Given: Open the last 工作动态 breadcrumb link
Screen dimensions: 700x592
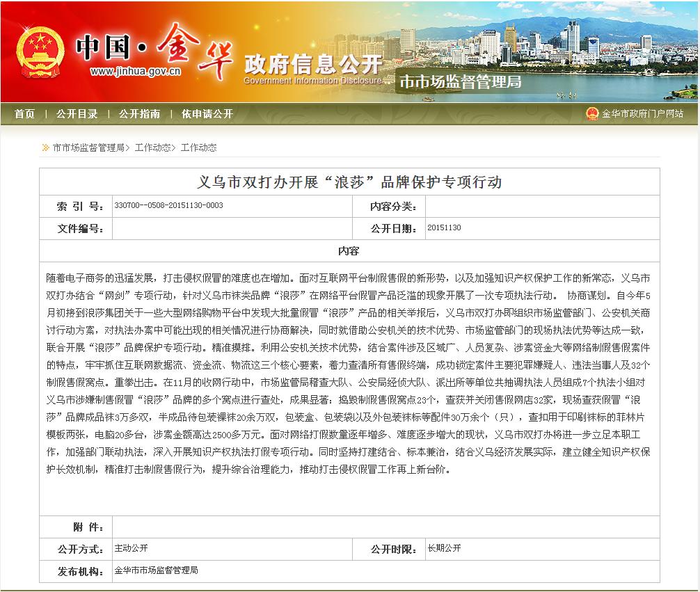Looking at the screenshot, I should click(198, 147).
